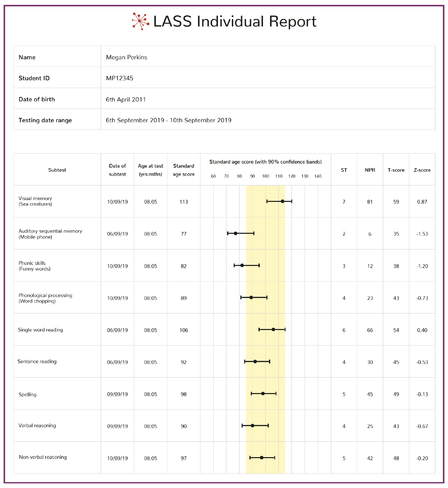Click the T-score column header
This screenshot has height=488, width=448.
pyautogui.click(x=396, y=170)
